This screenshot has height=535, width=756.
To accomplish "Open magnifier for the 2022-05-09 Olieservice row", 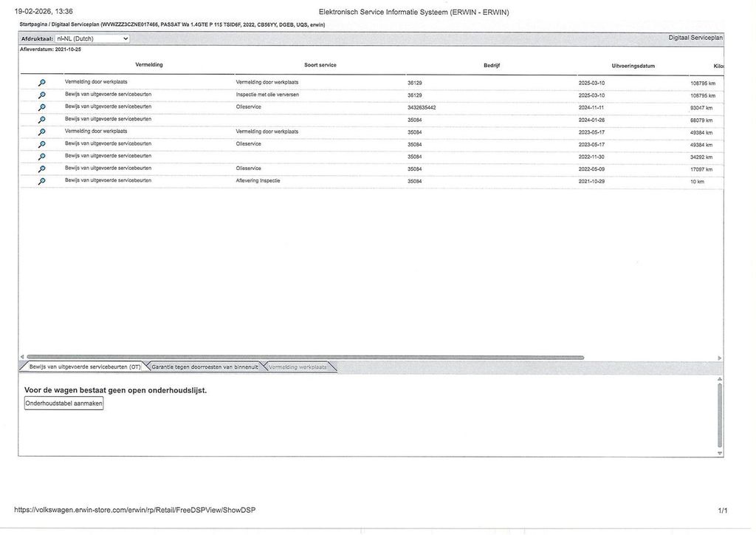I will pos(41,169).
